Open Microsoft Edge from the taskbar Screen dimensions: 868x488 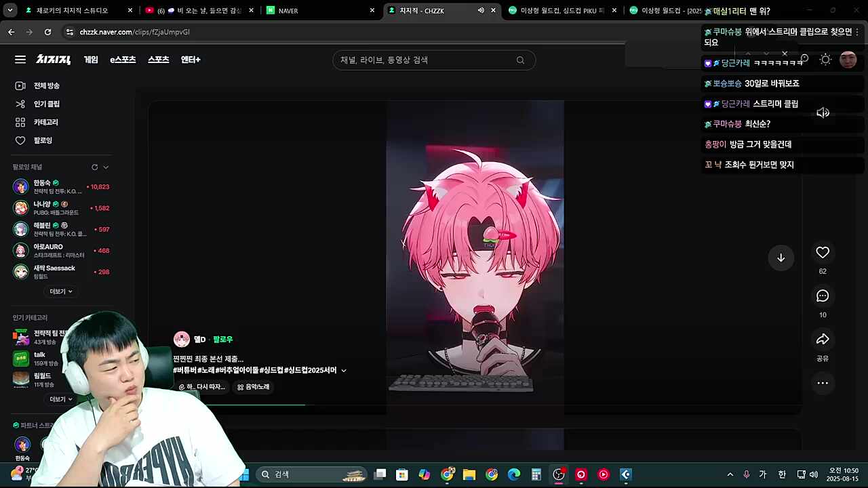pyautogui.click(x=514, y=474)
